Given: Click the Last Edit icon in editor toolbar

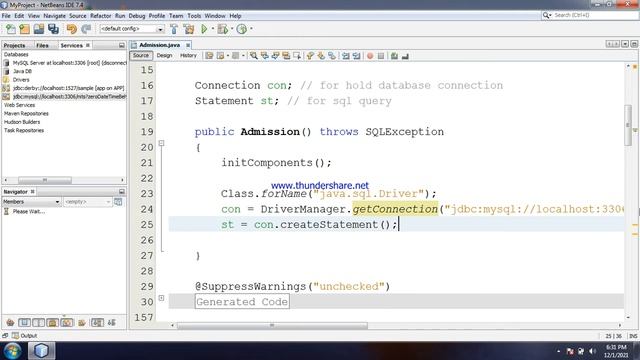Looking at the screenshot, I should coord(209,56).
